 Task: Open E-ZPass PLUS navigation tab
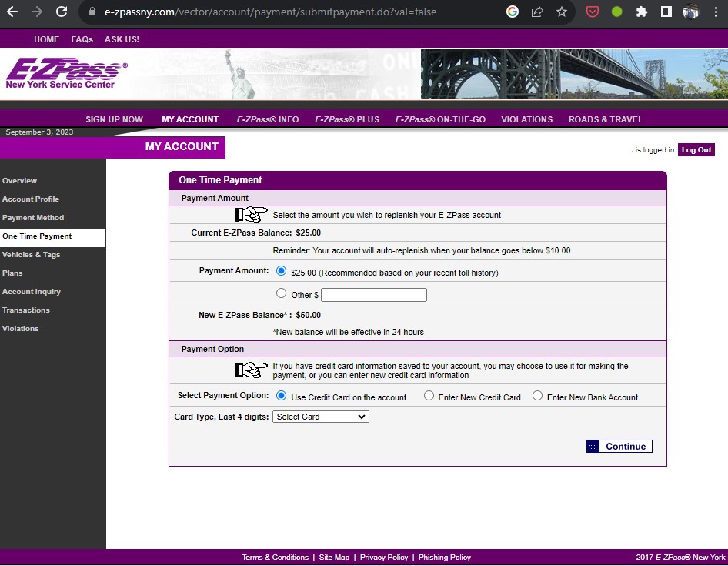tap(347, 119)
